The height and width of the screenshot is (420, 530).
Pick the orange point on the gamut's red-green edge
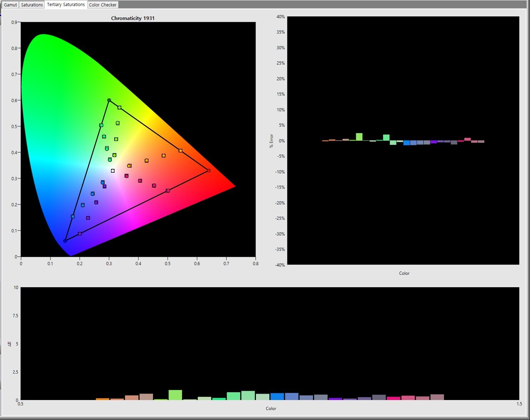point(181,151)
